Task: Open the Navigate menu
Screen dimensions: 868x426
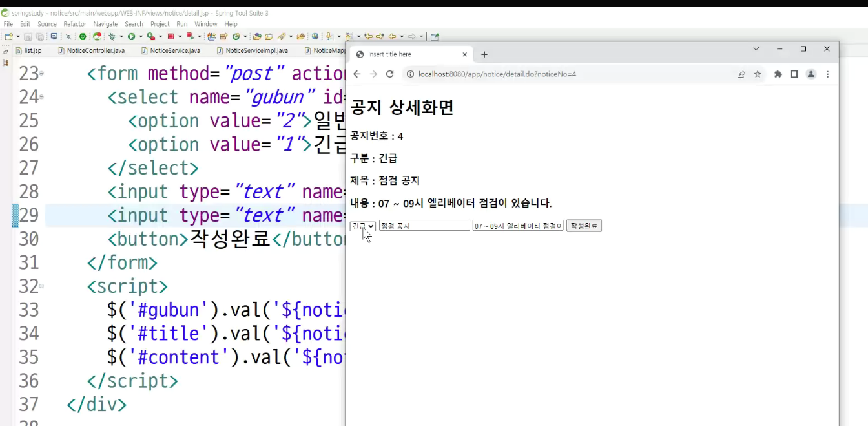Action: point(106,24)
